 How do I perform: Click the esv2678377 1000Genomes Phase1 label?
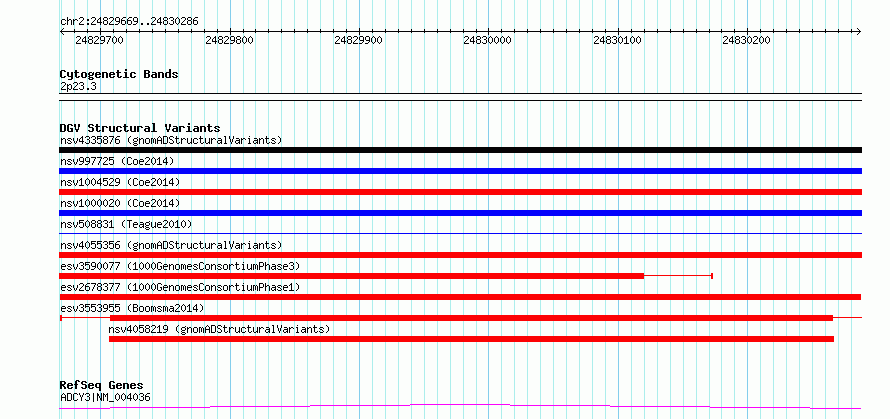(180, 287)
